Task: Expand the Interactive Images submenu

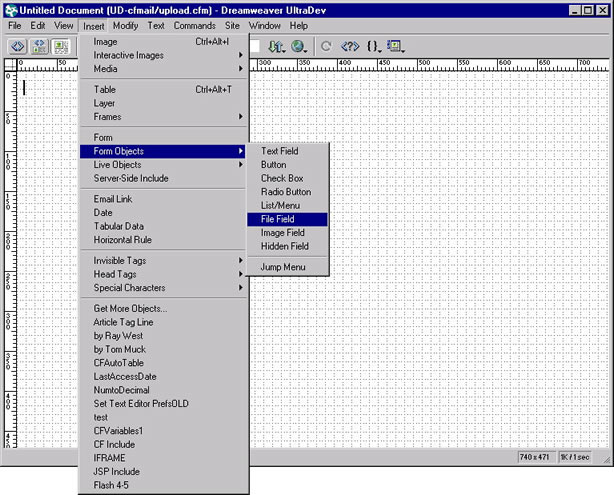Action: [163, 55]
